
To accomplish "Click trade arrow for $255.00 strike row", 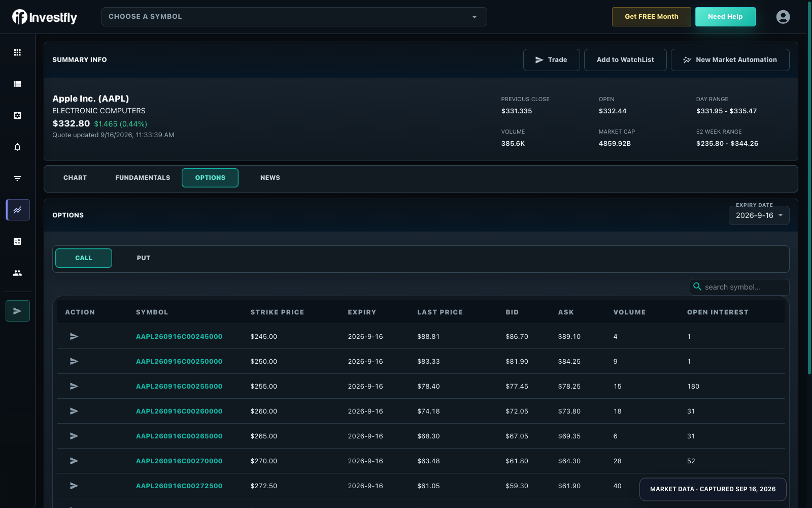I will [74, 386].
